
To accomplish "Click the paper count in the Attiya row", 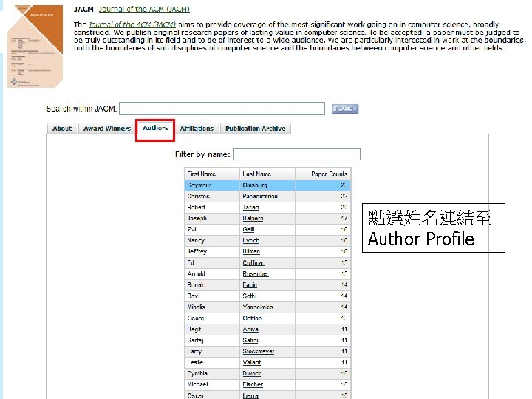I will (x=344, y=329).
